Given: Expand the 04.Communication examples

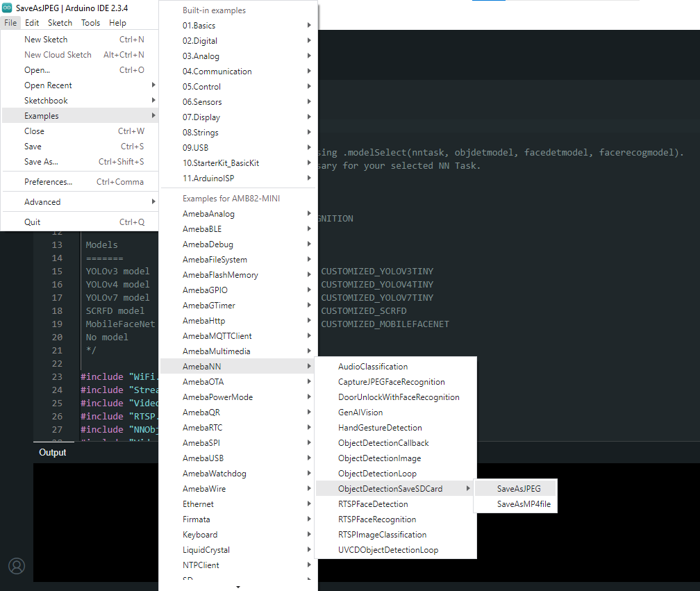Looking at the screenshot, I should coord(238,71).
